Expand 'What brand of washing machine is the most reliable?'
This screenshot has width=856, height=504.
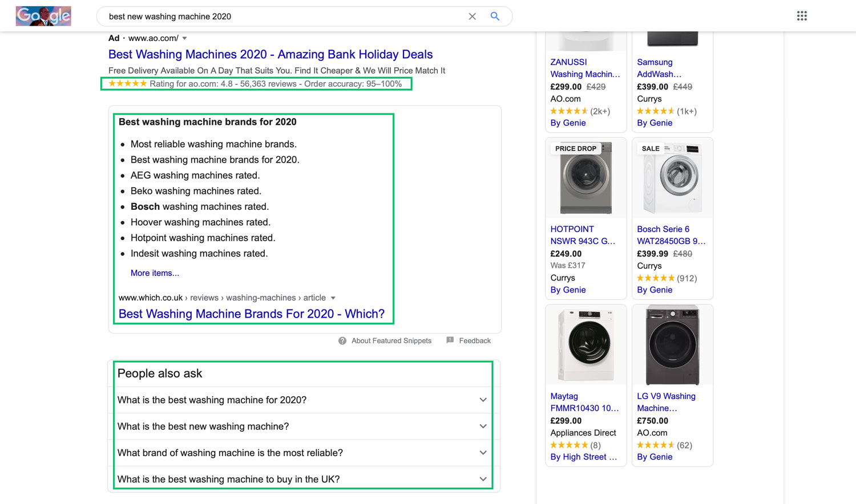pyautogui.click(x=304, y=453)
